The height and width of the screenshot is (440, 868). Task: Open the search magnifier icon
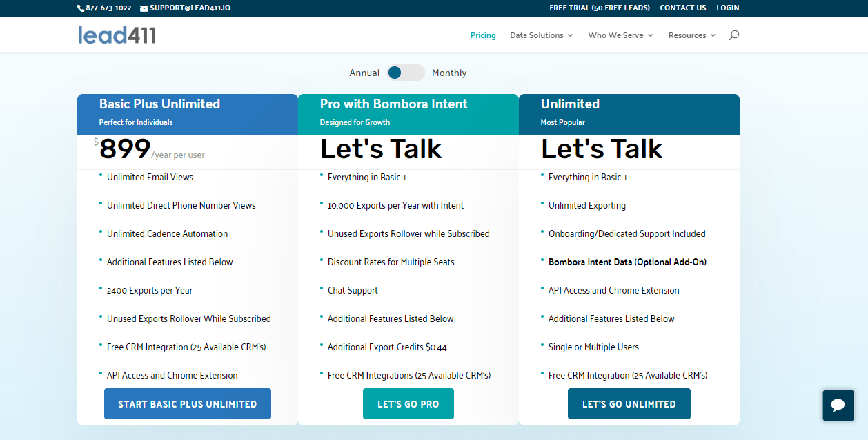click(734, 35)
